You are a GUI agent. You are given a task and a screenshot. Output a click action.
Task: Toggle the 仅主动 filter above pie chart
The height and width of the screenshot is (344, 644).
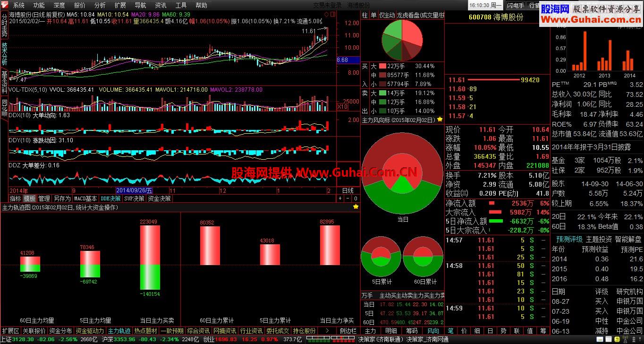click(x=387, y=16)
